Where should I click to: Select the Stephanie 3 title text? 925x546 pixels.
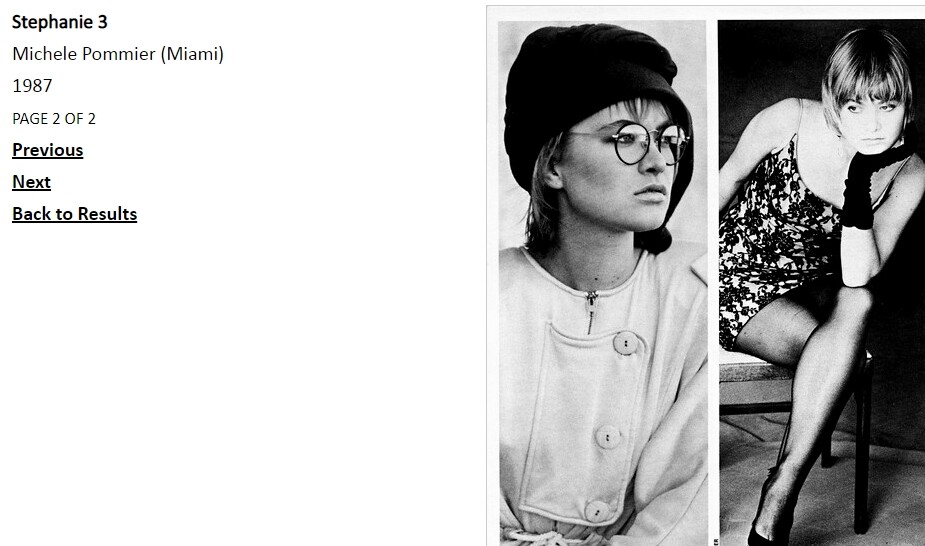(x=60, y=22)
